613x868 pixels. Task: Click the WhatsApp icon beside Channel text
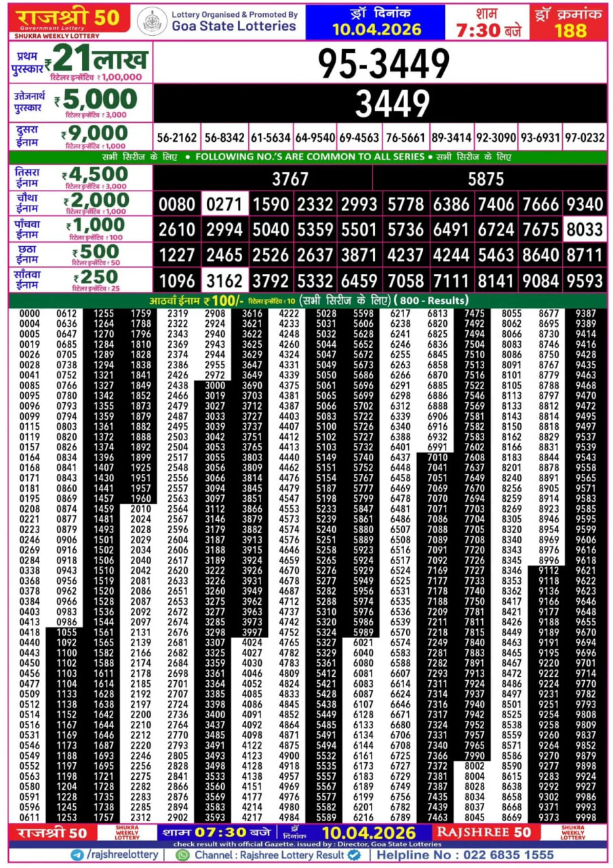tap(181, 856)
